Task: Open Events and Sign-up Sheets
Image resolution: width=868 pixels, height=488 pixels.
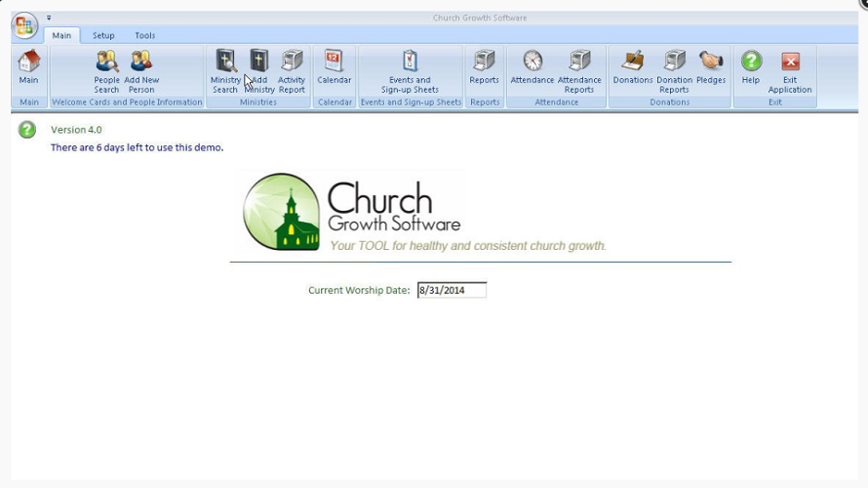Action: (x=410, y=71)
